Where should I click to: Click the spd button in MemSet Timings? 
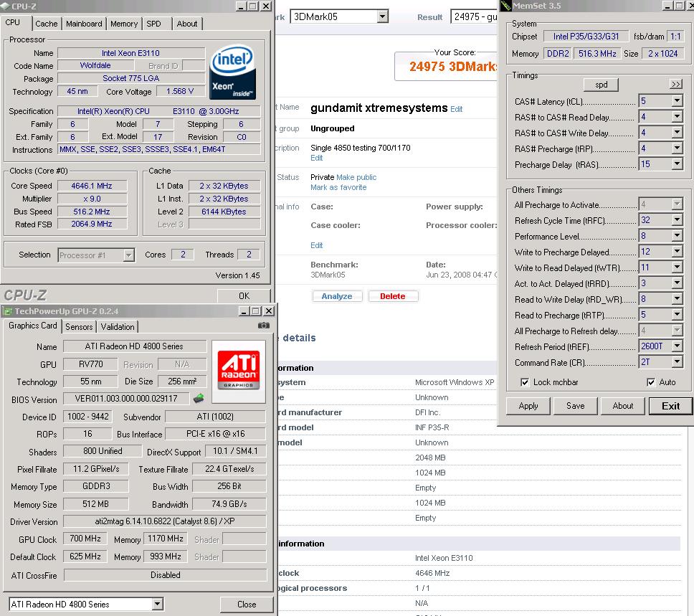click(601, 85)
